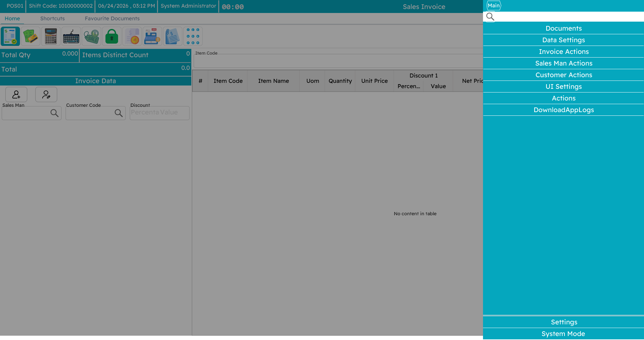644x340 pixels.
Task: Click the Sales Man search magnifier
Action: point(55,113)
